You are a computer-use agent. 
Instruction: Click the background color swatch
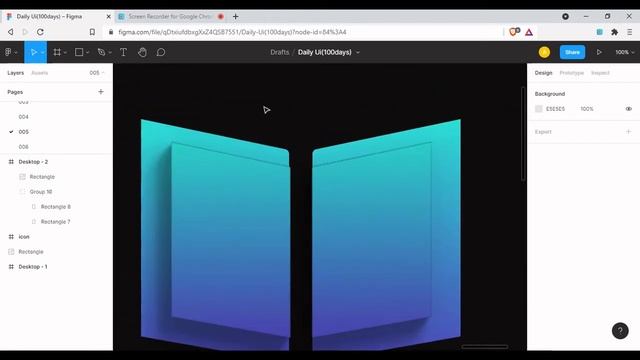(x=539, y=109)
